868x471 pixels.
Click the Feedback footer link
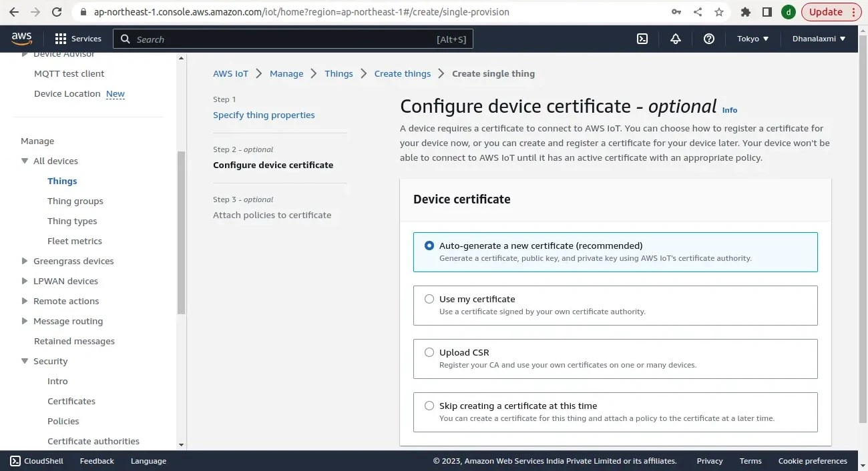point(97,461)
